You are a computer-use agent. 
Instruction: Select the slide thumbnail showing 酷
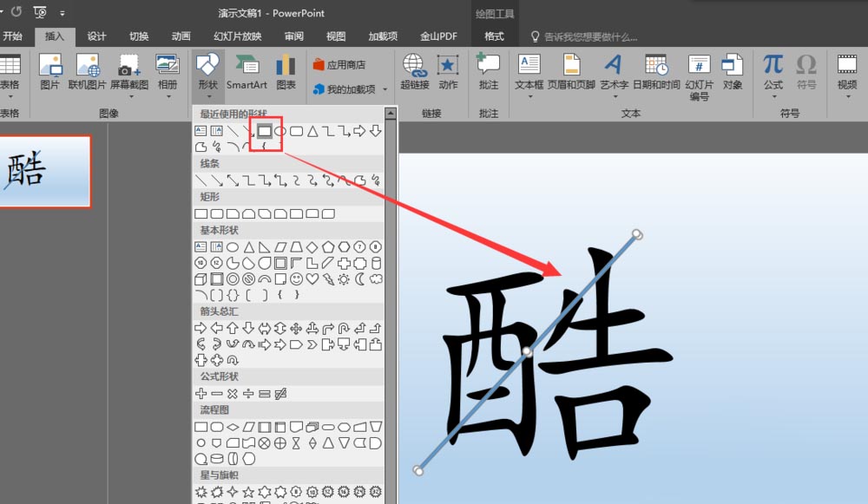pyautogui.click(x=44, y=172)
